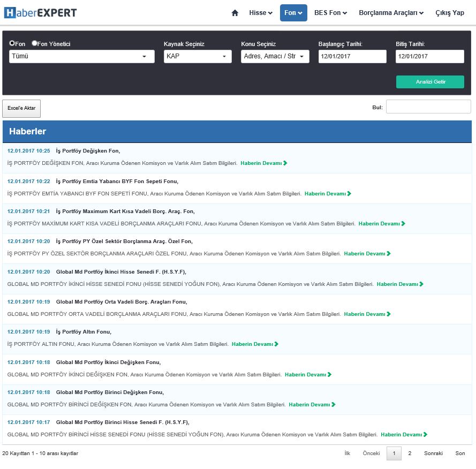Open Haberin Devamı for PY Özel Sektör Borçlanma
This screenshot has height=469, width=476.
pyautogui.click(x=367, y=254)
